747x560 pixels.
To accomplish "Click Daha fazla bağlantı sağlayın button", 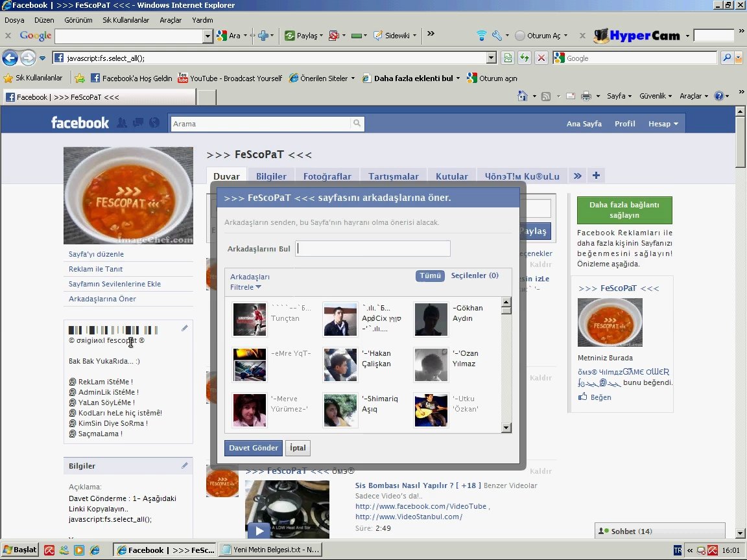I will pyautogui.click(x=624, y=210).
